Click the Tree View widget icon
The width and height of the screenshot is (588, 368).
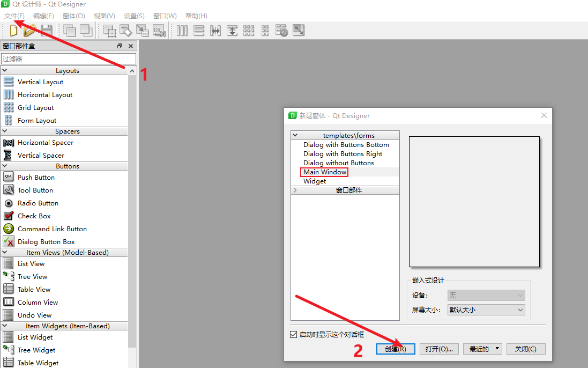tap(9, 276)
